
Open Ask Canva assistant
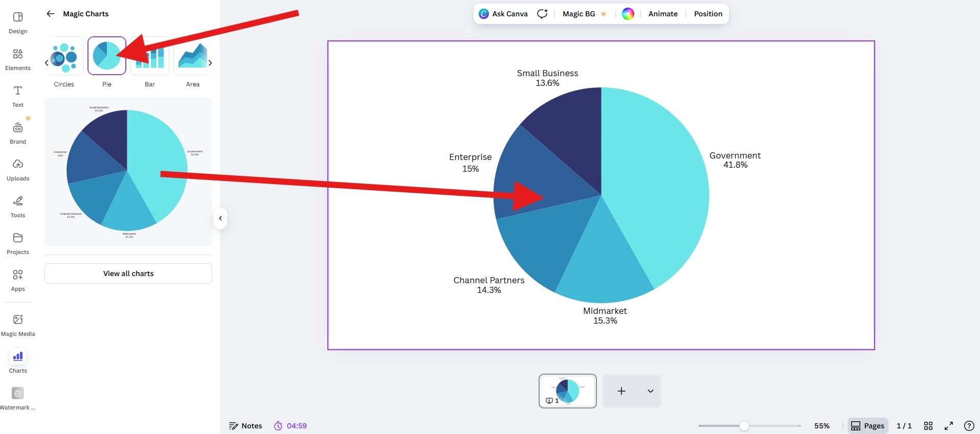[x=503, y=14]
